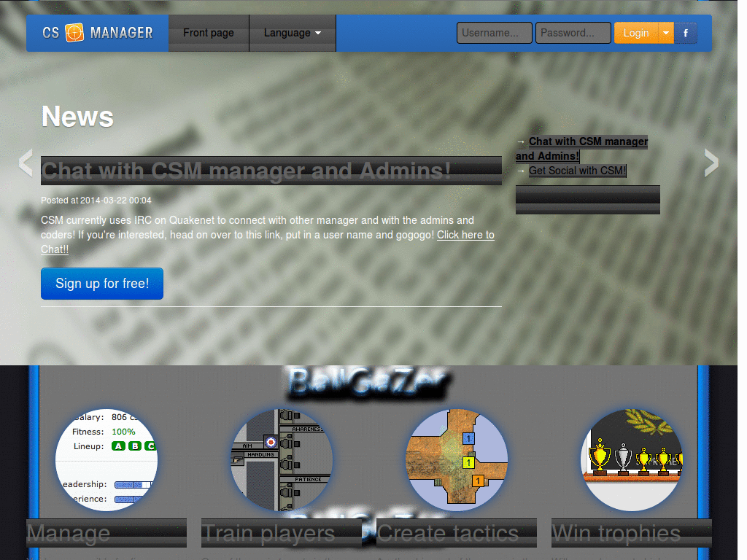Click the 'Create tactics' heading
Viewport: 747px width, 560px height.
[448, 533]
